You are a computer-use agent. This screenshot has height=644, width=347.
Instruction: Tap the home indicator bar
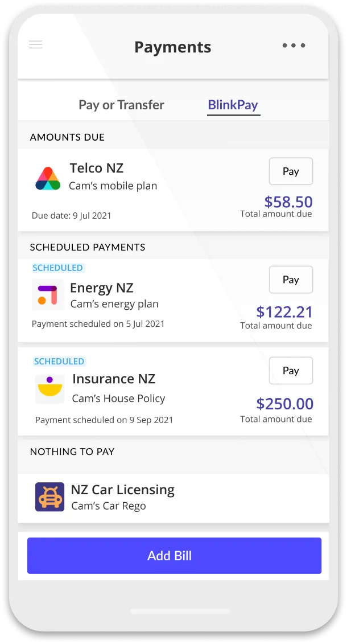click(173, 610)
